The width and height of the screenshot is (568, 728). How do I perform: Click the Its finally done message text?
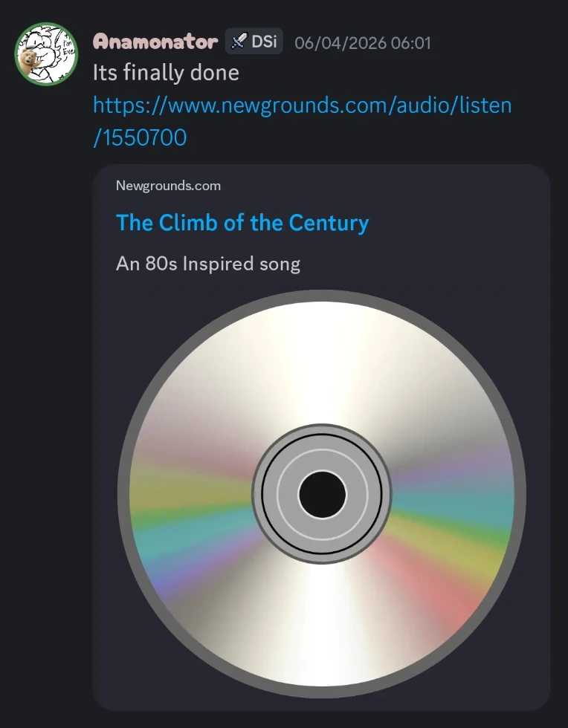coord(166,73)
